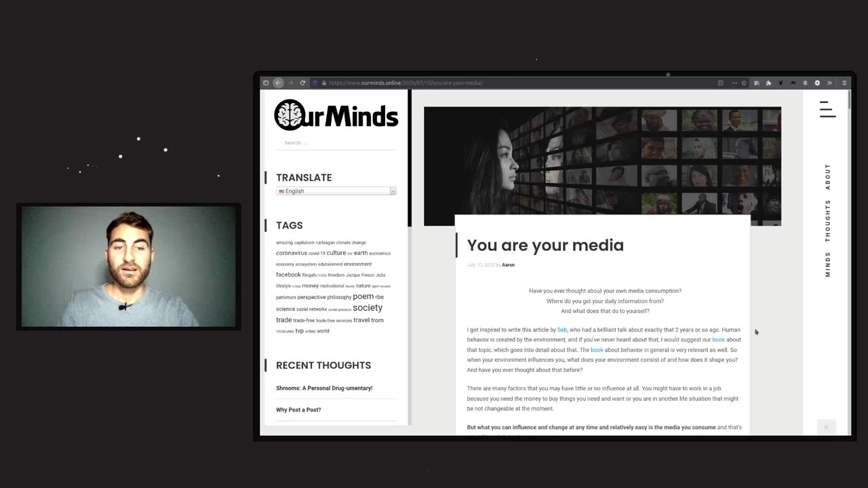Image resolution: width=868 pixels, height=488 pixels.
Task: Go back with the browser back arrow
Action: [278, 83]
